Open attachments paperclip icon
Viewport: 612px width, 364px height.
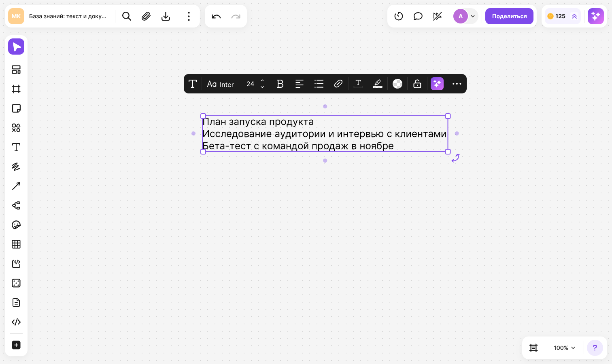tap(146, 16)
